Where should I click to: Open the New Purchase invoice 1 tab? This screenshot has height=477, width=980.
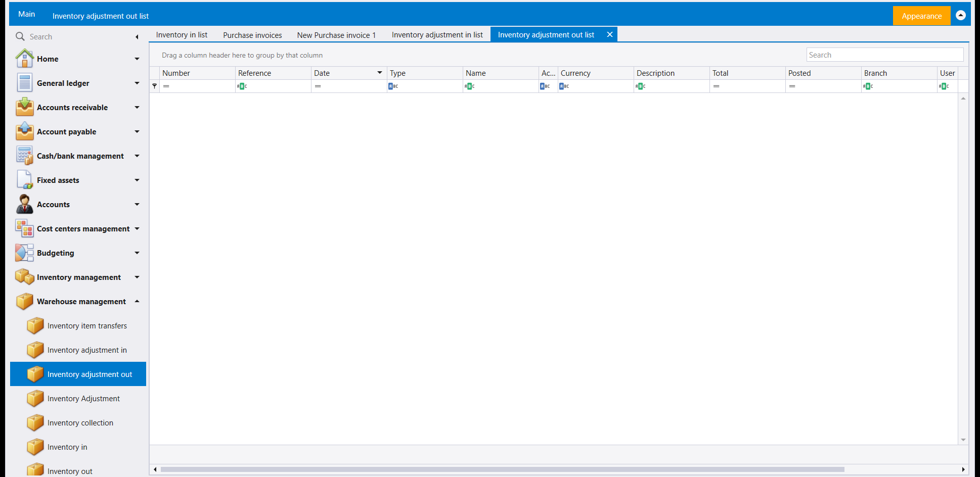click(336, 35)
